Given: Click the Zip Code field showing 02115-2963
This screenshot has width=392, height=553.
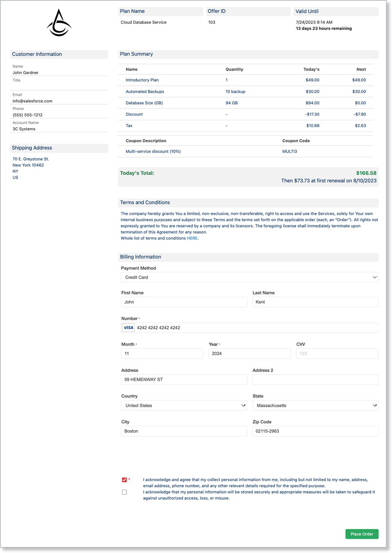Looking at the screenshot, I should click(315, 431).
